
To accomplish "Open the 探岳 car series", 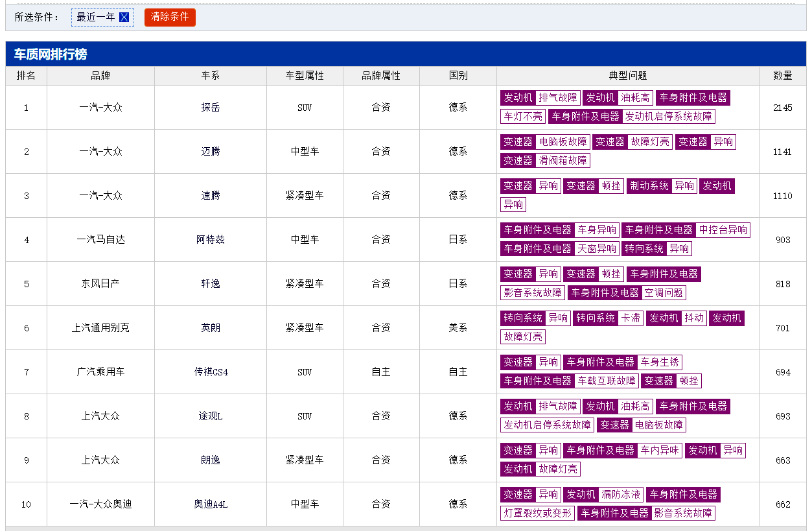I will (211, 108).
